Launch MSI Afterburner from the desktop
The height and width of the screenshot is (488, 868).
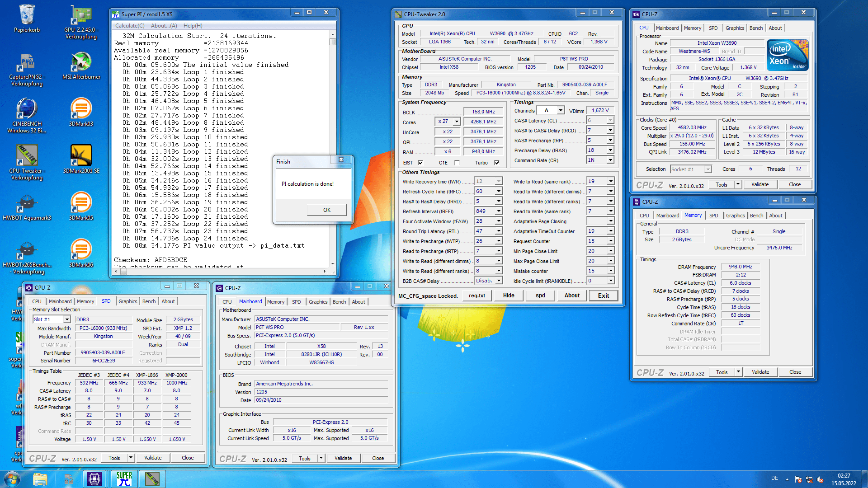pyautogui.click(x=81, y=66)
